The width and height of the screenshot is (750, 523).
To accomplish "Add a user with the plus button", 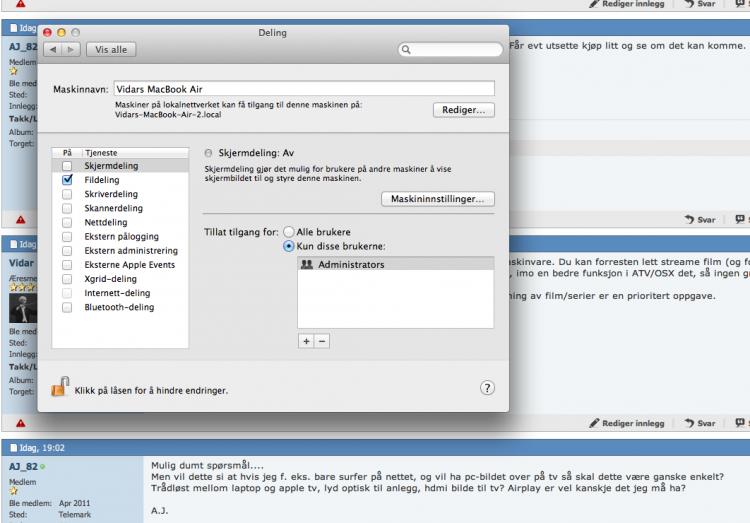I will [306, 341].
